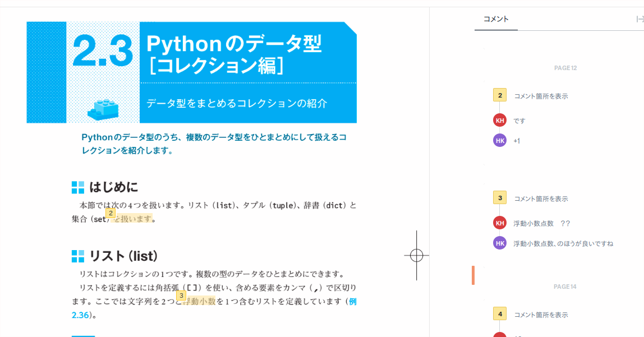Screen dimensions: 644x337
Task: Click the highlighted text 浮動小数
Action: pos(199,301)
